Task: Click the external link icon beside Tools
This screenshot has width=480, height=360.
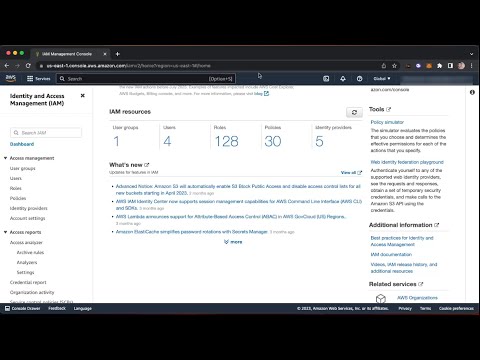Action: [x=388, y=109]
